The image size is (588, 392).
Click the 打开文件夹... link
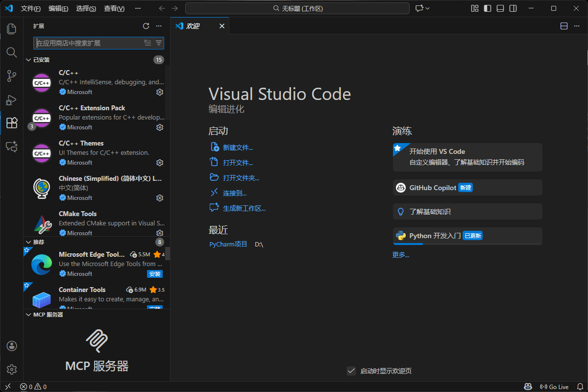tap(241, 178)
